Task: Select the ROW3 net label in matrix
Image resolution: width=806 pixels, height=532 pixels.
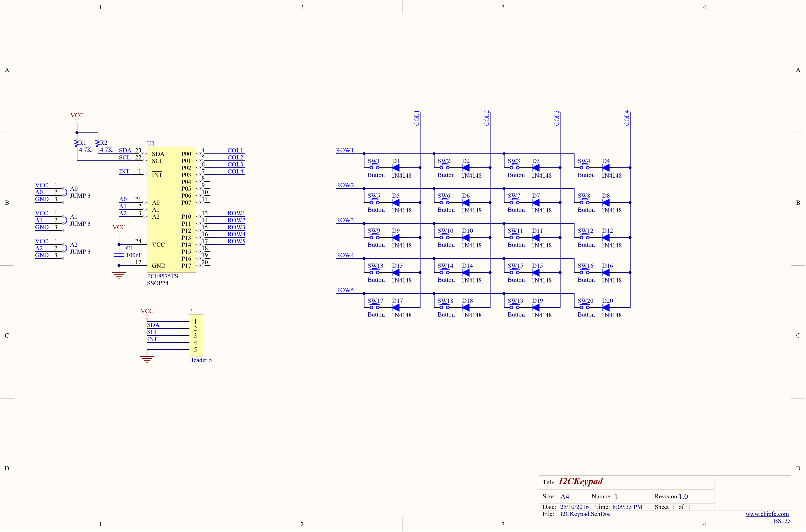Action: coord(345,220)
